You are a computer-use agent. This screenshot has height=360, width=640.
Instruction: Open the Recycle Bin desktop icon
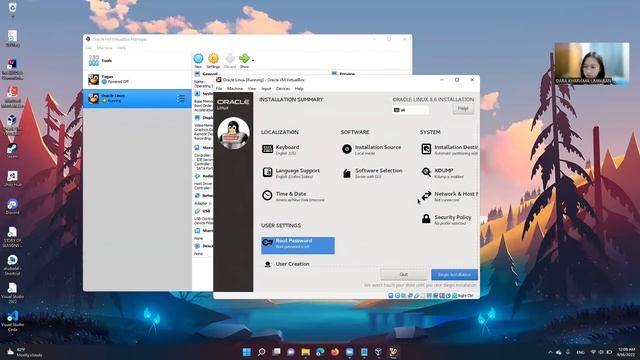[12, 9]
